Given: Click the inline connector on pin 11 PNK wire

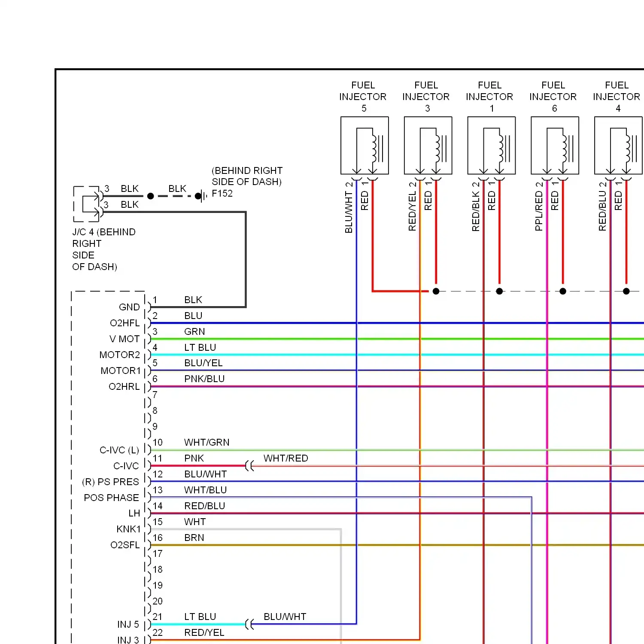Looking at the screenshot, I should click(x=249, y=466).
